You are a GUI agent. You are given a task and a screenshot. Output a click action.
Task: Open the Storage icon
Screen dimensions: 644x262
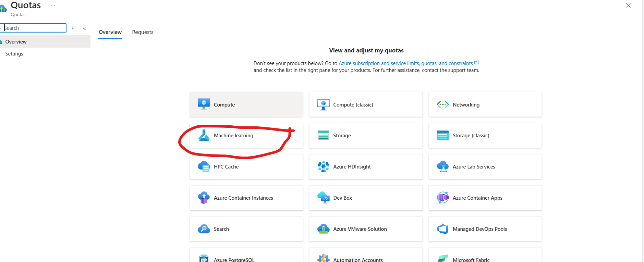coord(323,135)
